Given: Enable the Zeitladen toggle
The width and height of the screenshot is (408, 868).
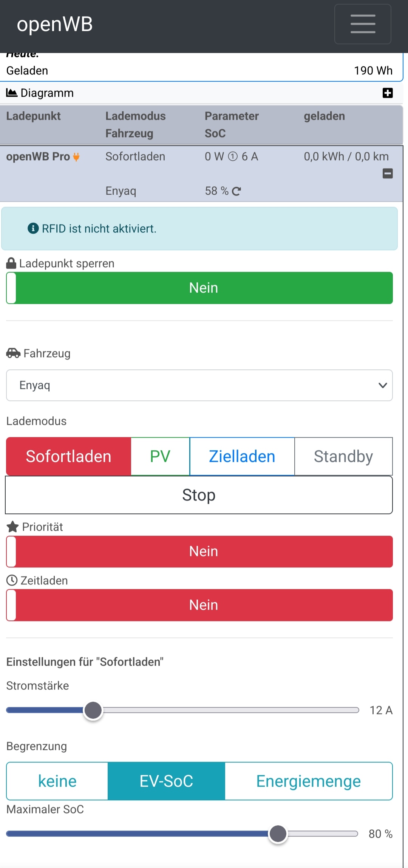Looking at the screenshot, I should pos(199,605).
